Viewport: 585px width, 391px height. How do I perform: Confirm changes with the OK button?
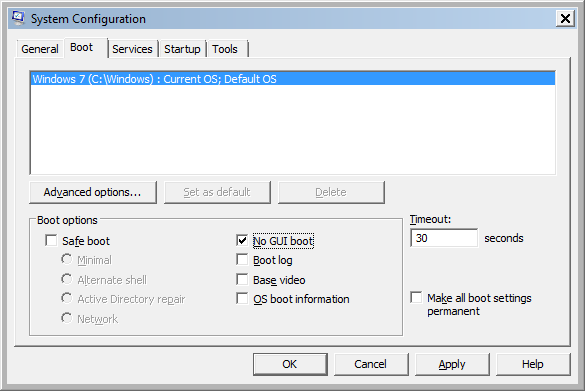[x=290, y=364]
